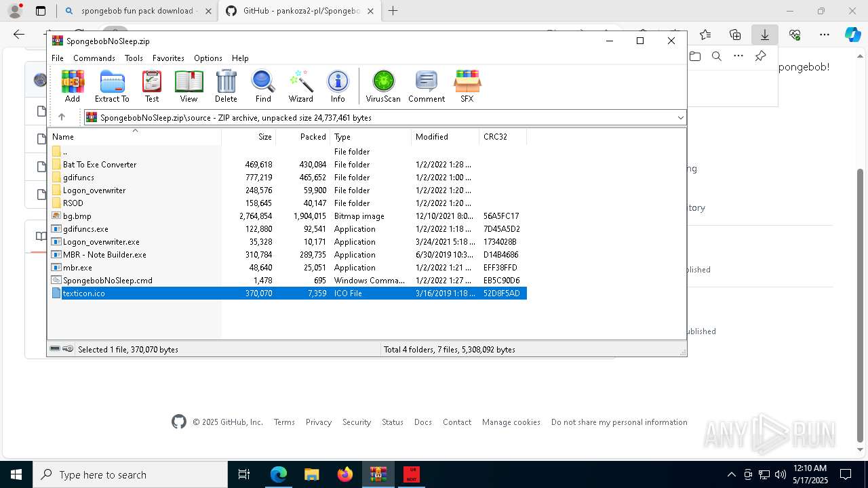Click the Add toolbar icon in WinRAR
The image size is (868, 488).
73,86
